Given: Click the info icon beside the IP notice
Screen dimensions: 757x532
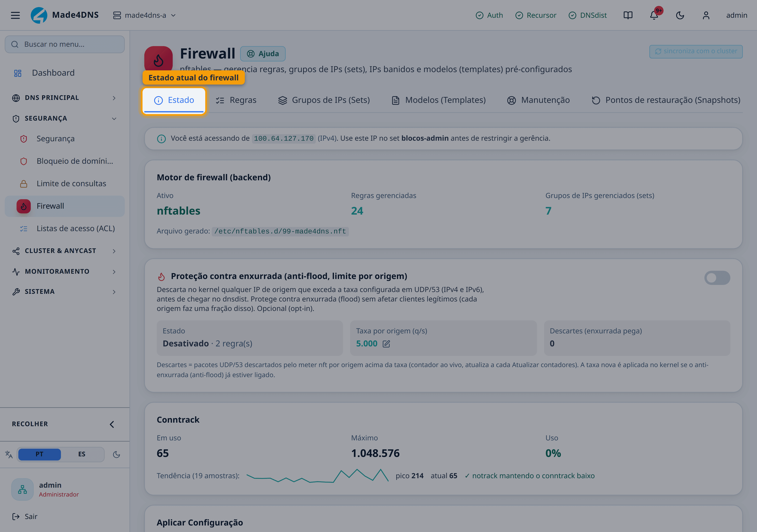Looking at the screenshot, I should [x=161, y=139].
